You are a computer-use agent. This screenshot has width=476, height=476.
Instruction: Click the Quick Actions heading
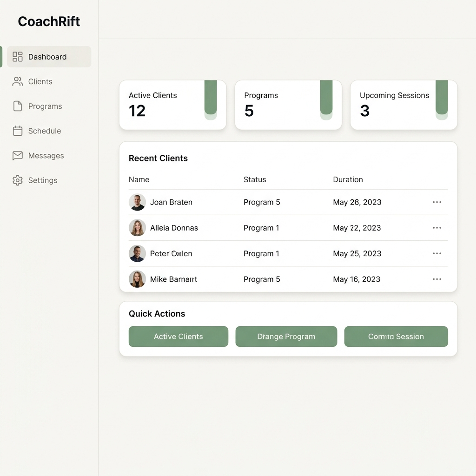(x=157, y=314)
